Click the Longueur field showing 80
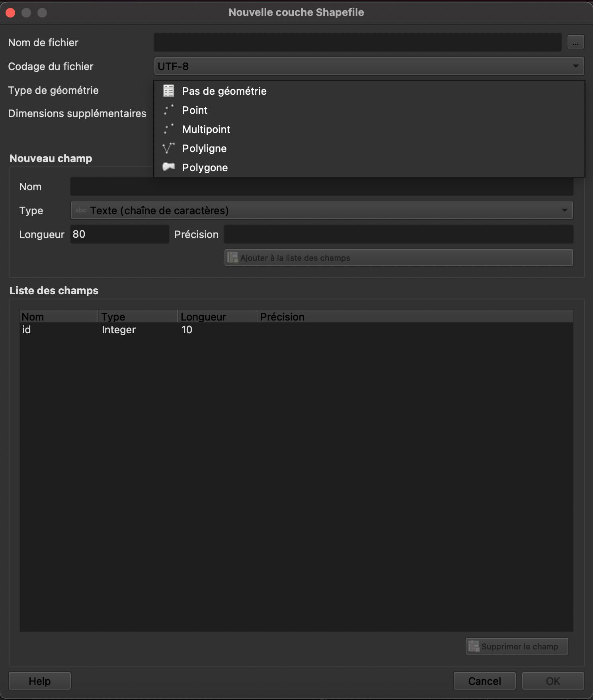 119,234
